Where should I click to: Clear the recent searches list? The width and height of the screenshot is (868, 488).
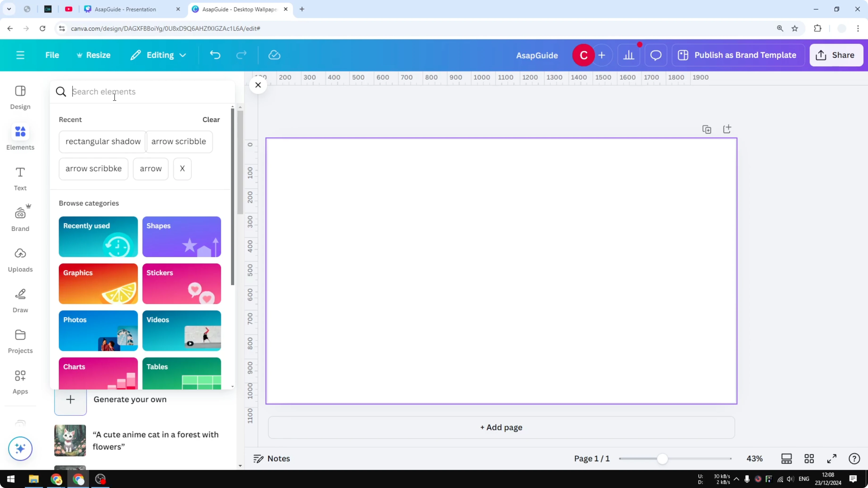(x=211, y=119)
